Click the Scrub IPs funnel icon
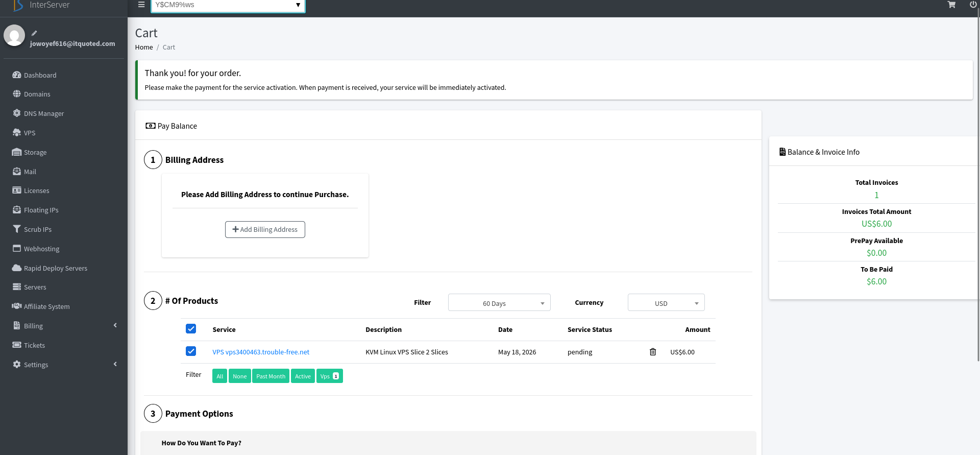The height and width of the screenshot is (455, 980). point(17,229)
